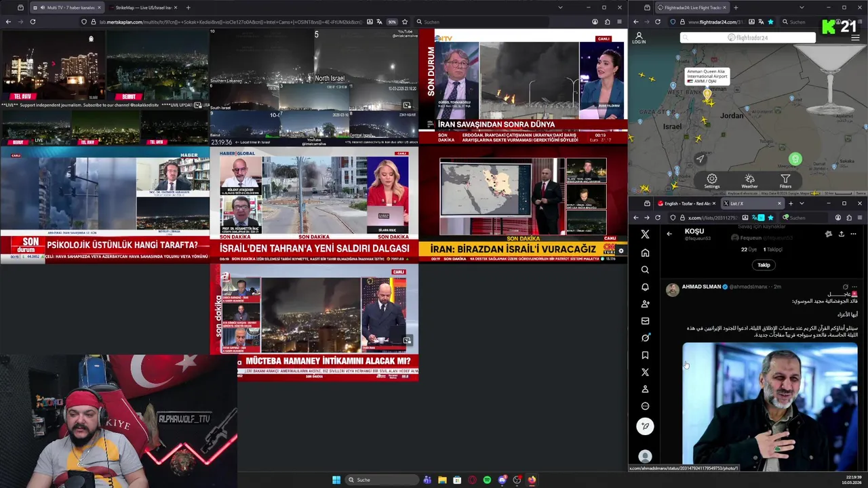Open Flightradar24 Filters
Screen dimensions: 868x488
[x=785, y=182]
